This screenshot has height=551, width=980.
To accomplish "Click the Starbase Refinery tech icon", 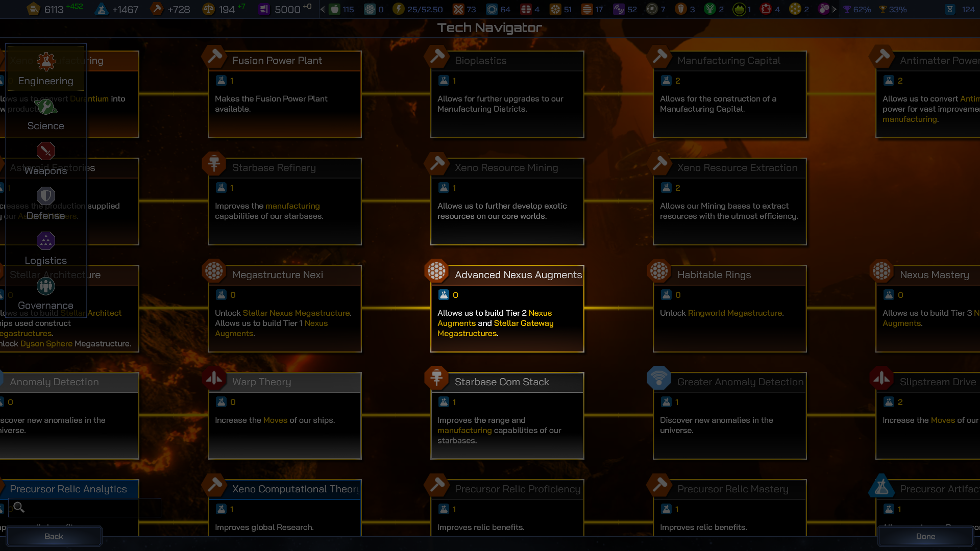I will tap(214, 164).
